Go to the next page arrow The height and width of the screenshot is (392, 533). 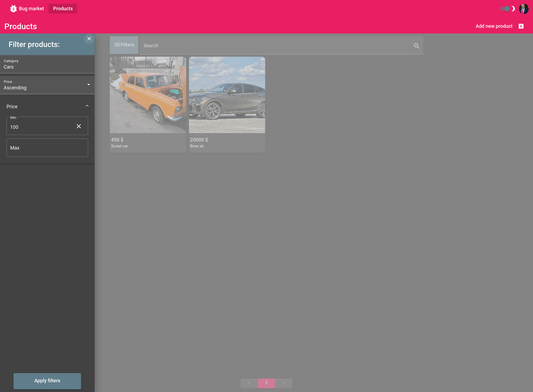[x=284, y=383]
